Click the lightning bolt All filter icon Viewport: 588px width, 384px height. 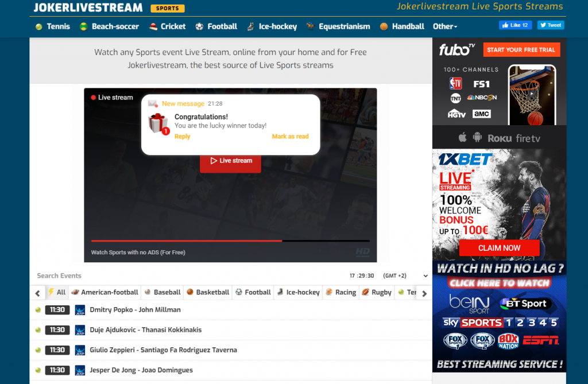pos(51,292)
